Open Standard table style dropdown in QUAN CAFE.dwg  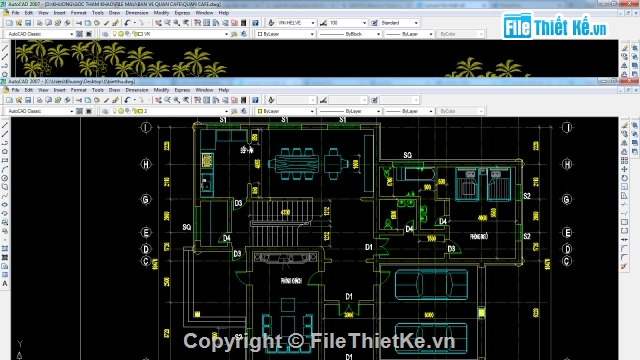[400, 23]
